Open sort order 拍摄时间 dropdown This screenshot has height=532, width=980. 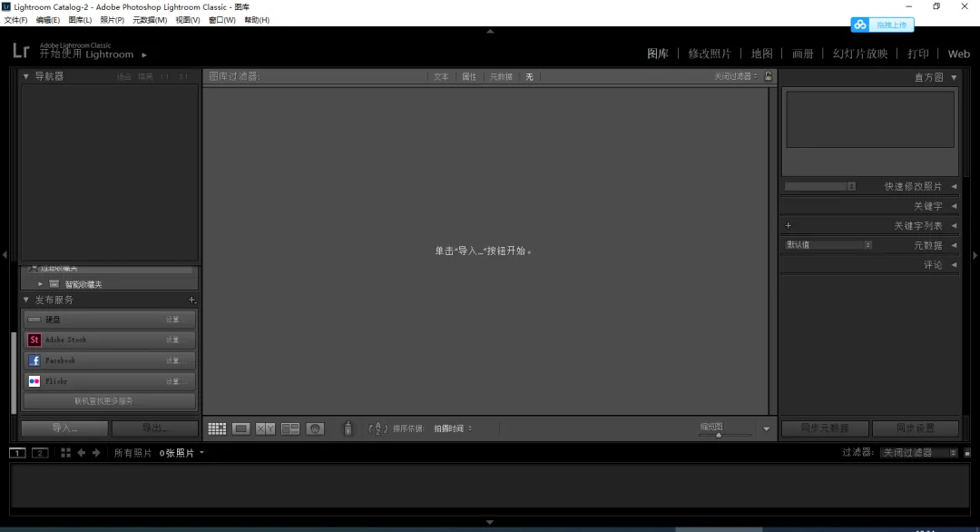coord(453,429)
